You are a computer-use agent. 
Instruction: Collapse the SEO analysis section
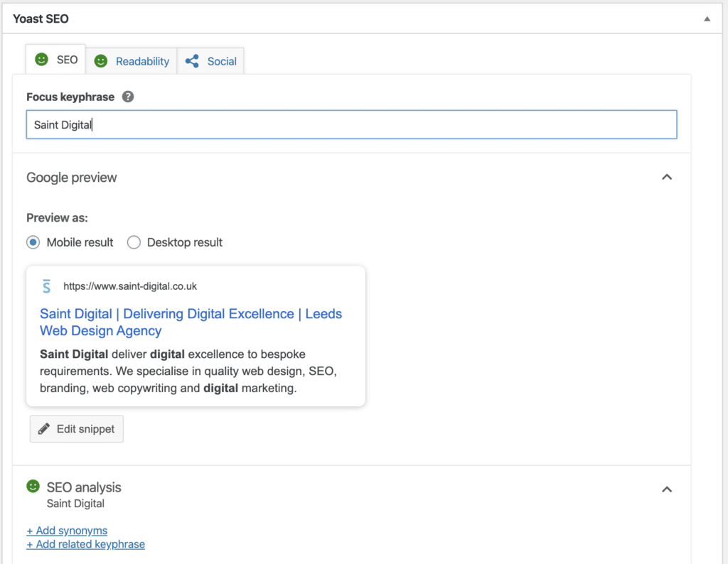667,489
